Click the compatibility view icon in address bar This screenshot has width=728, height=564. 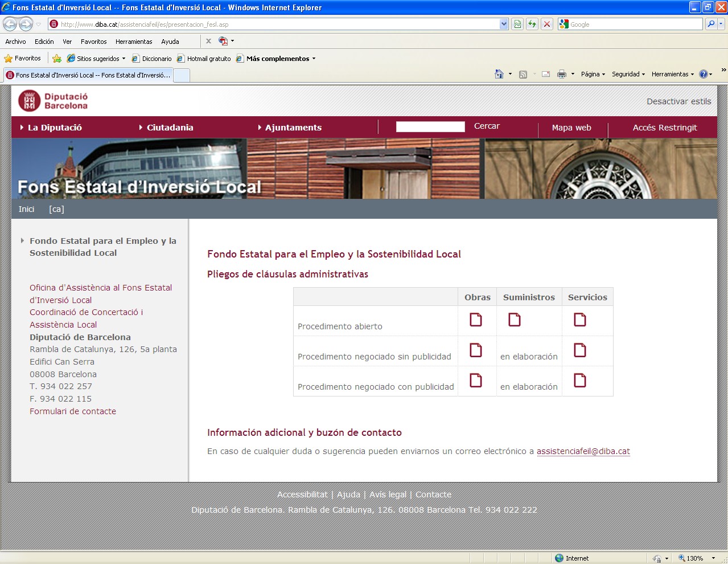click(x=517, y=24)
